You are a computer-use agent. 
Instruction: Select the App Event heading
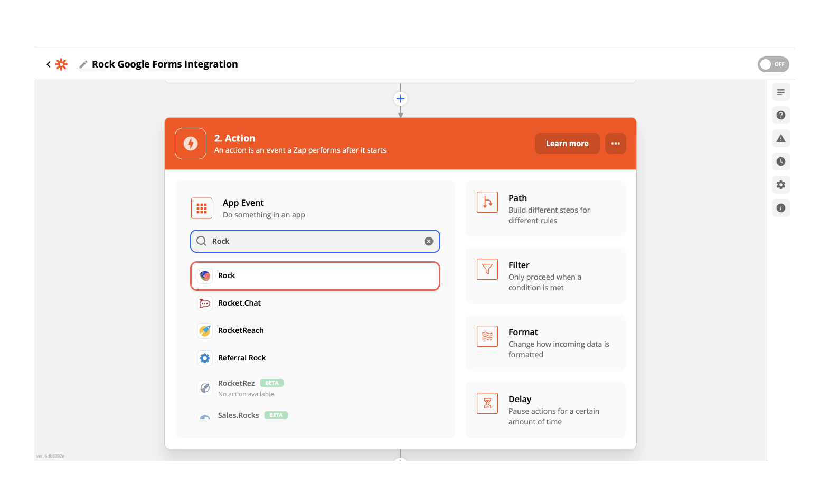pos(243,203)
